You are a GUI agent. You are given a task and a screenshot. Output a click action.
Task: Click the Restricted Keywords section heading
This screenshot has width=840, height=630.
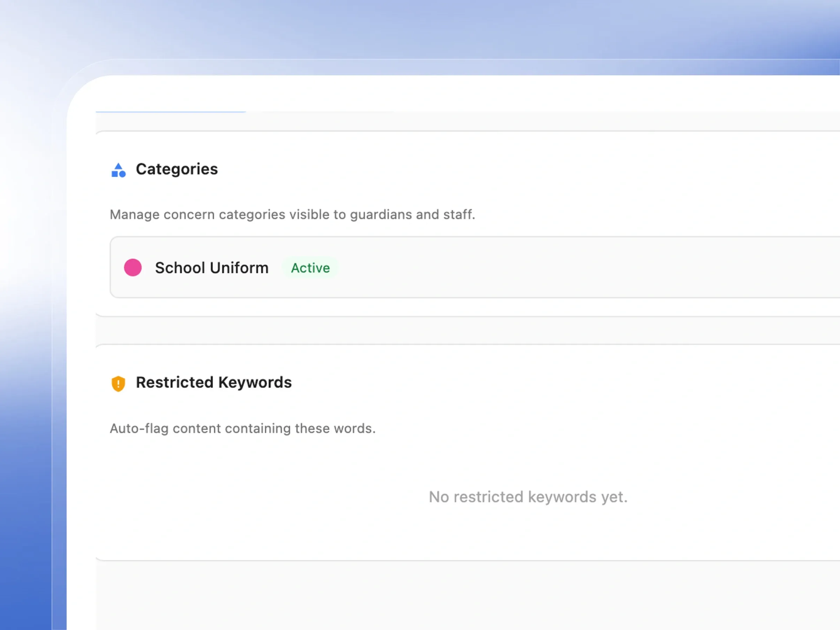click(214, 383)
